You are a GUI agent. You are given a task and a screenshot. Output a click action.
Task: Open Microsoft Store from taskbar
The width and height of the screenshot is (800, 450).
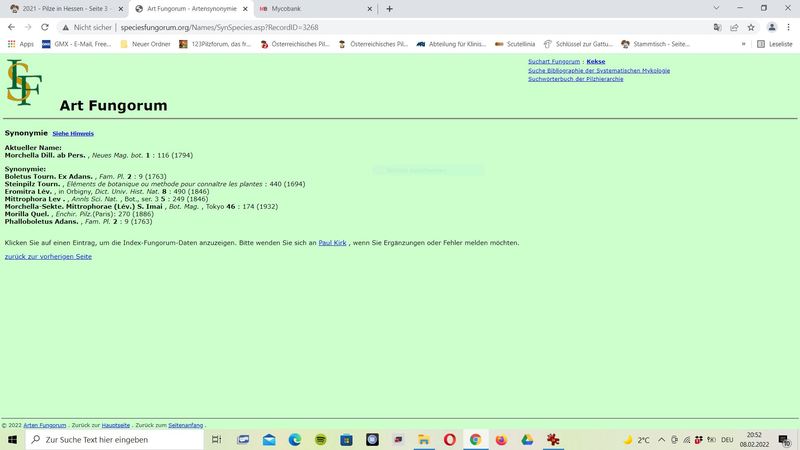coord(346,440)
